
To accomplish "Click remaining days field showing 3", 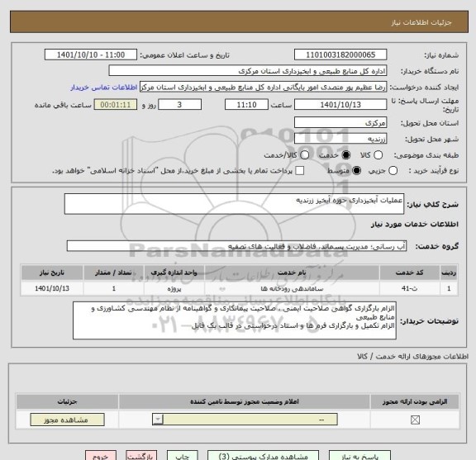I will 179,105.
